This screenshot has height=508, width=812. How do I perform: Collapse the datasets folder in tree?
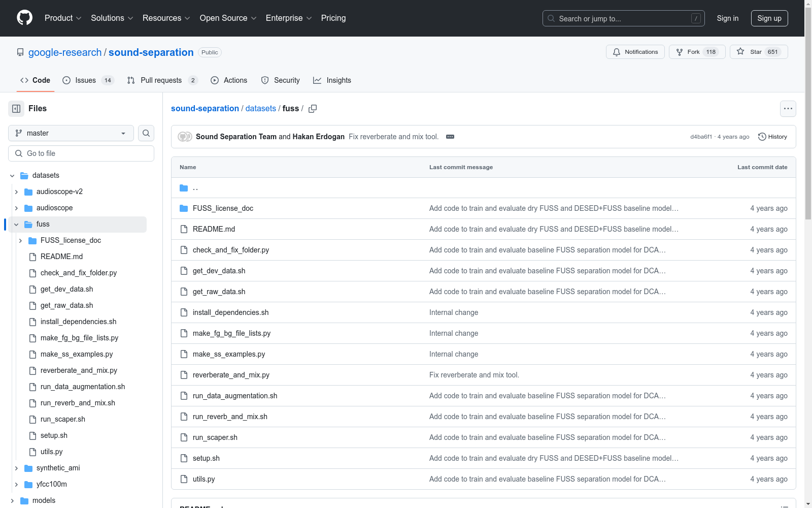click(x=12, y=176)
